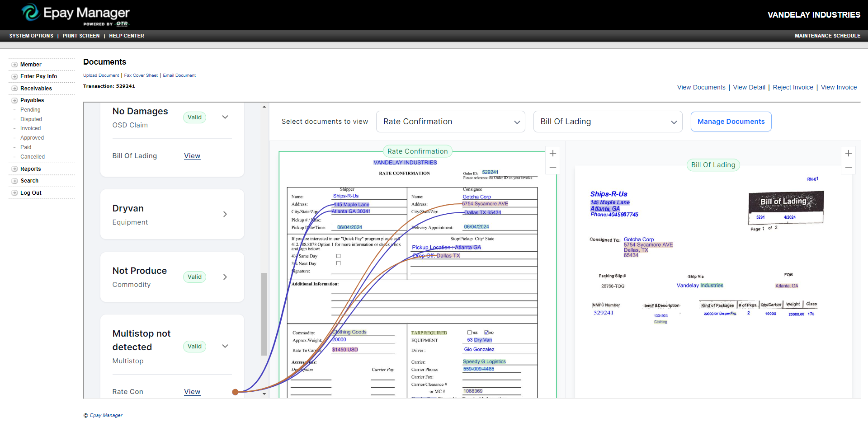The width and height of the screenshot is (868, 427).
Task: Click the '$1450 USD' rate value
Action: (x=345, y=350)
